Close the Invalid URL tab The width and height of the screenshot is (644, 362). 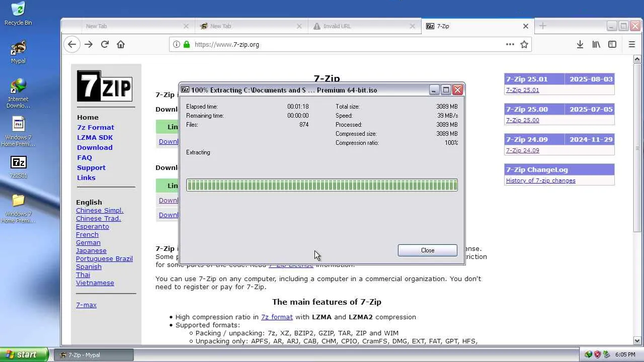click(413, 26)
